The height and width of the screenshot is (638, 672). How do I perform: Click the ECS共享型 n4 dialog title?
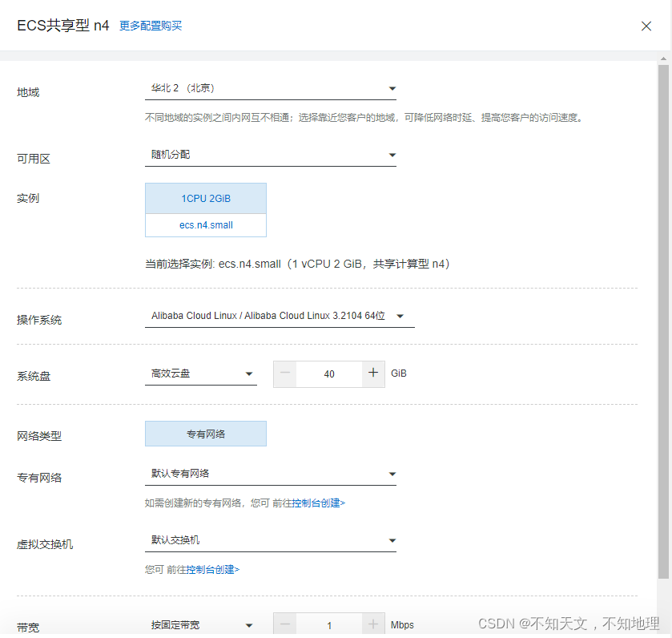tap(63, 26)
